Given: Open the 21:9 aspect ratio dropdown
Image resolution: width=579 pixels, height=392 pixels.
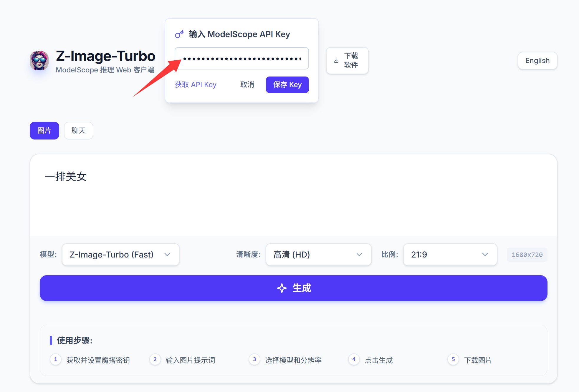Looking at the screenshot, I should 450,255.
